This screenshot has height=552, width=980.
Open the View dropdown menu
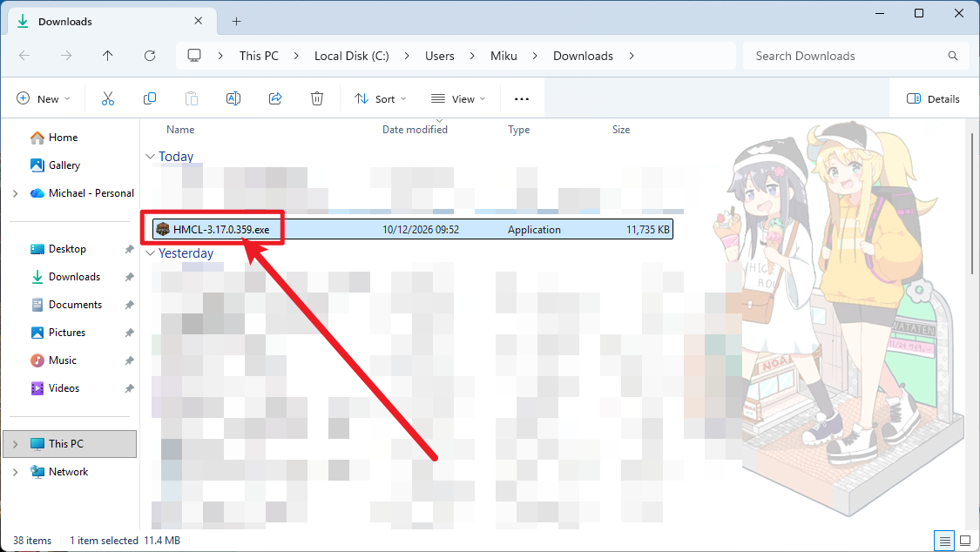458,98
